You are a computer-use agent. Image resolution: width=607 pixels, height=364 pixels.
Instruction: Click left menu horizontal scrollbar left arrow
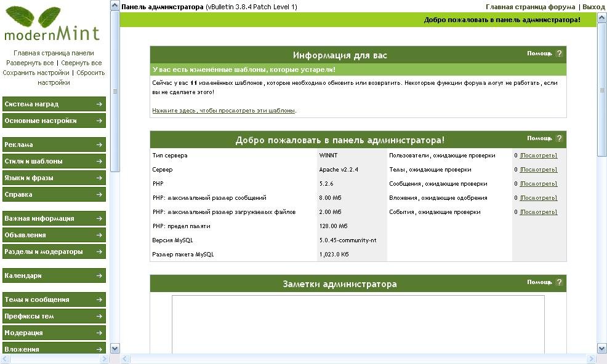4,359
